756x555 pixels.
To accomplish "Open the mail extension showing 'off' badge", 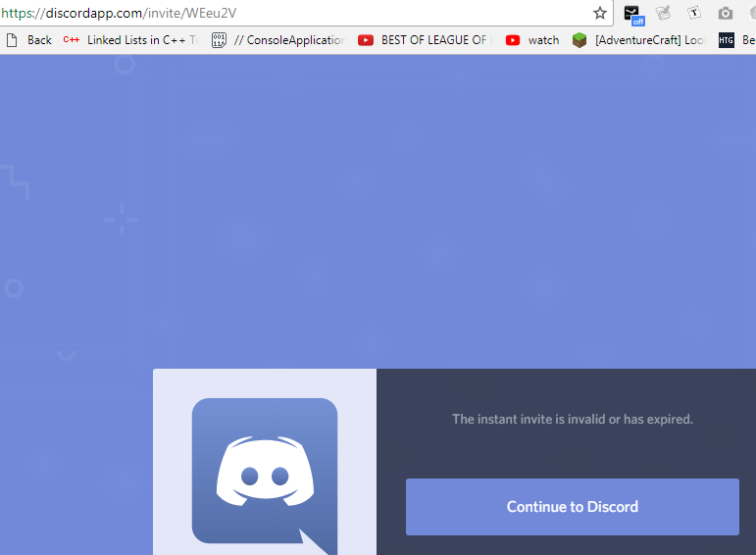I will (633, 15).
